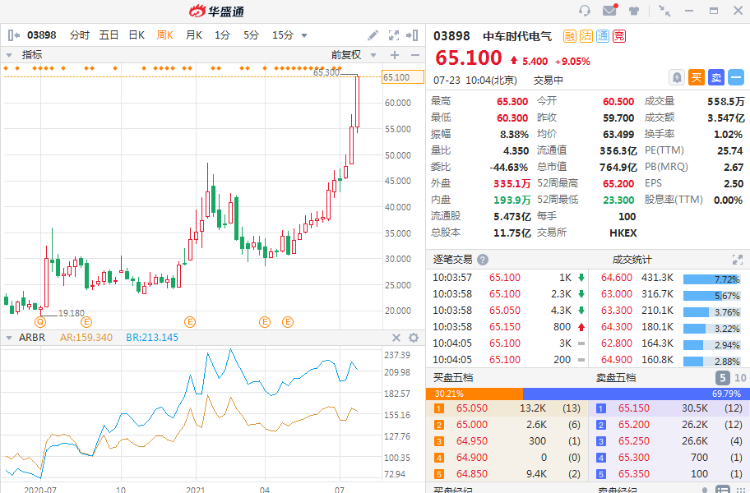The image size is (750, 493).
Task: Close the ARBR indicator panel
Action: (x=396, y=338)
